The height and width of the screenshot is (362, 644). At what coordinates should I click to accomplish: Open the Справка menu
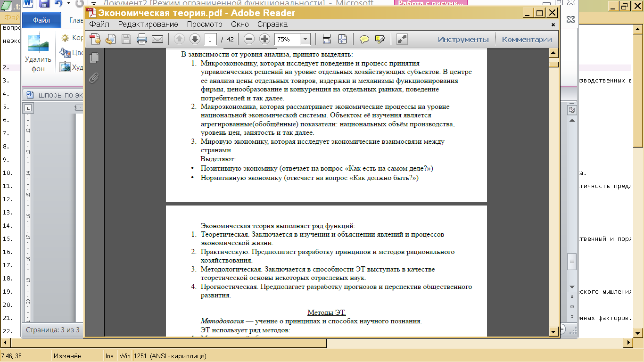(272, 24)
